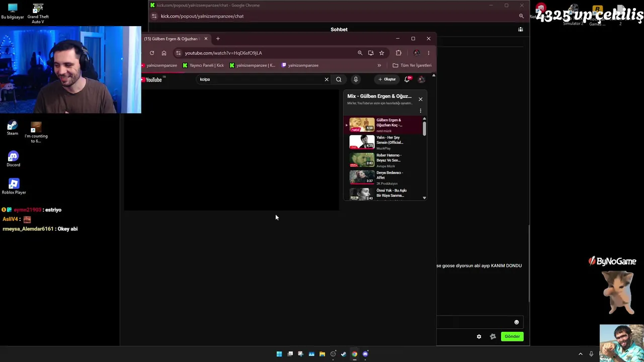Click the Oluştur create button
Viewport: 644px width, 362px height.
[x=387, y=79]
